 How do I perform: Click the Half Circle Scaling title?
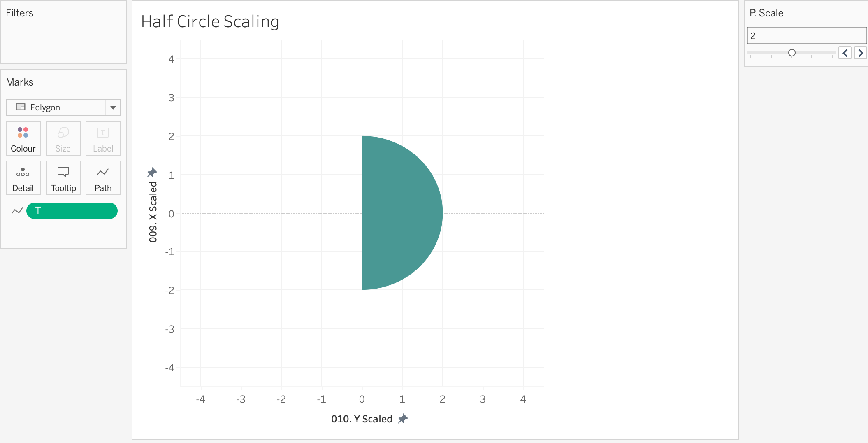click(x=210, y=21)
